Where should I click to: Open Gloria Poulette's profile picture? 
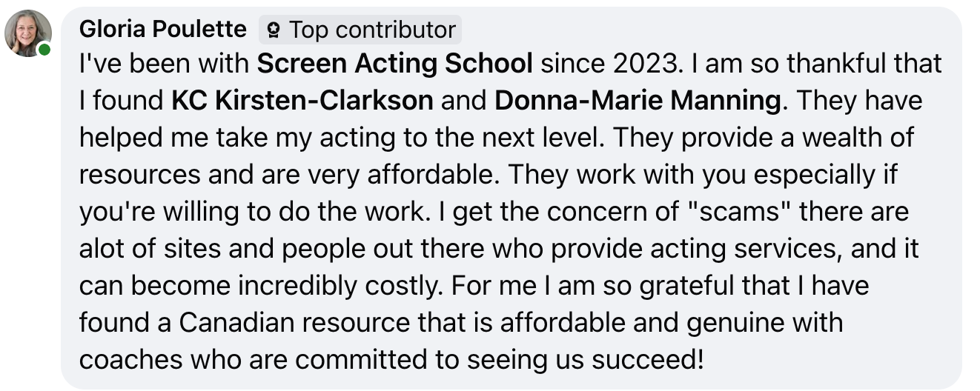click(28, 33)
